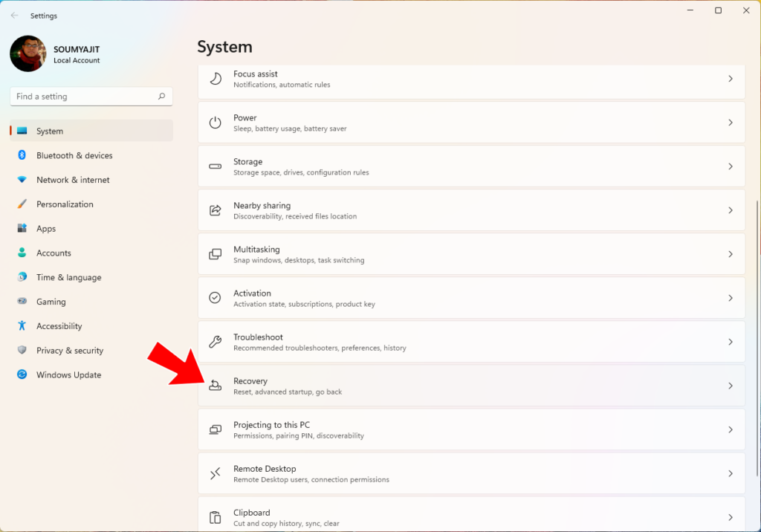Open the Recovery settings label
761x532 pixels.
[x=250, y=381]
